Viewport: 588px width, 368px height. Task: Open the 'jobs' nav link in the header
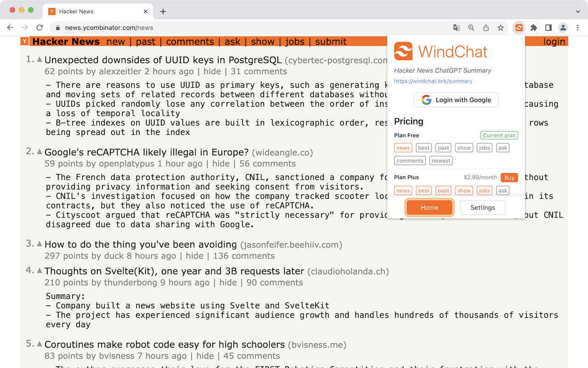pyautogui.click(x=294, y=42)
